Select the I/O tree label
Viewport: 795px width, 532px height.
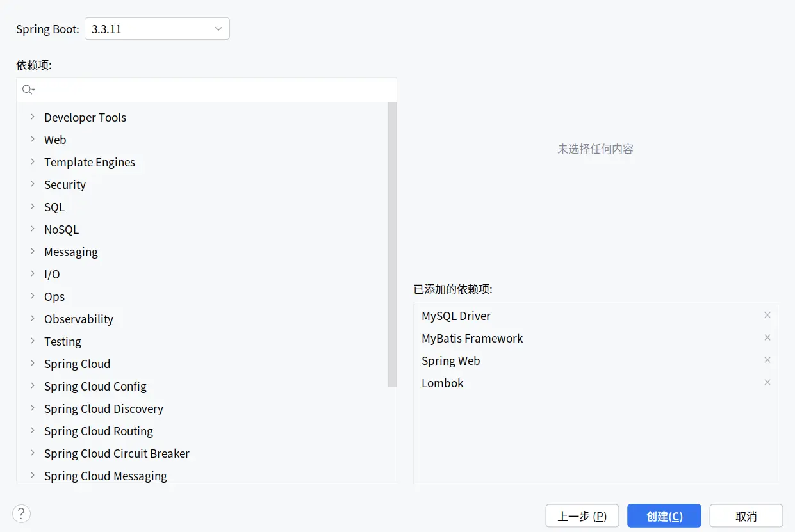coord(52,274)
